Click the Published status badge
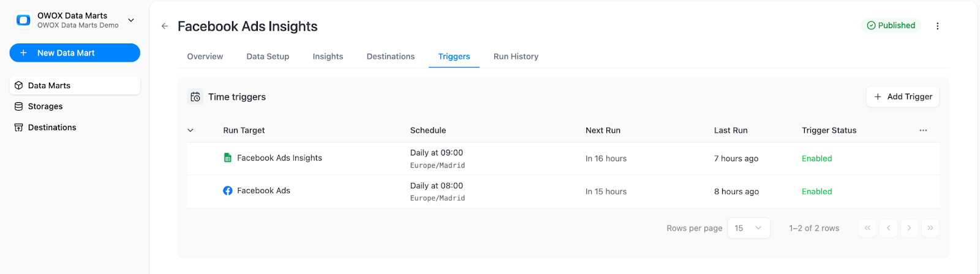 (891, 25)
